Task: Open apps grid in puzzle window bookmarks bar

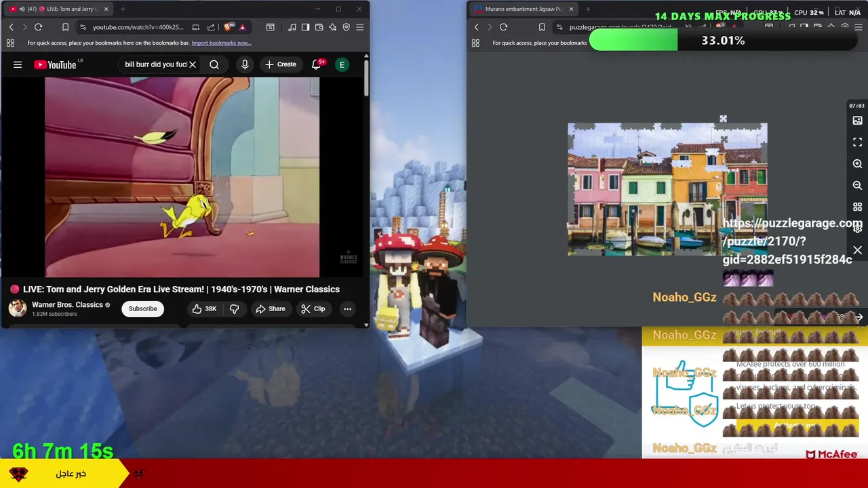Action: coord(475,43)
